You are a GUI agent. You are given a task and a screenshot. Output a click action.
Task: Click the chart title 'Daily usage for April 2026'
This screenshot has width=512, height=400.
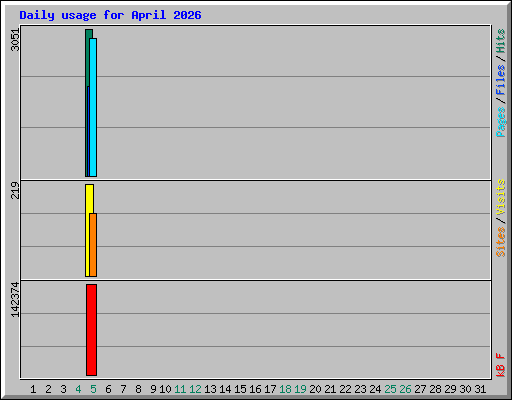pos(110,15)
